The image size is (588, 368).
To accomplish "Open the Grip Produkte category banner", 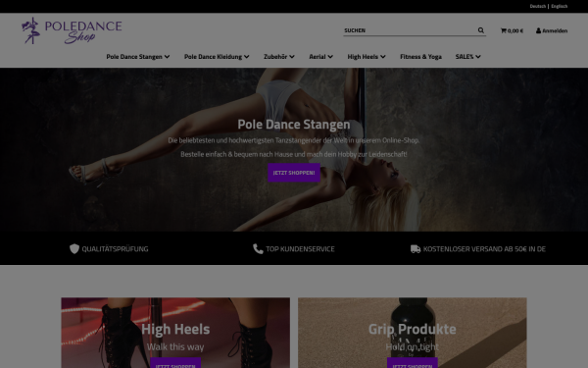I will click(x=413, y=333).
